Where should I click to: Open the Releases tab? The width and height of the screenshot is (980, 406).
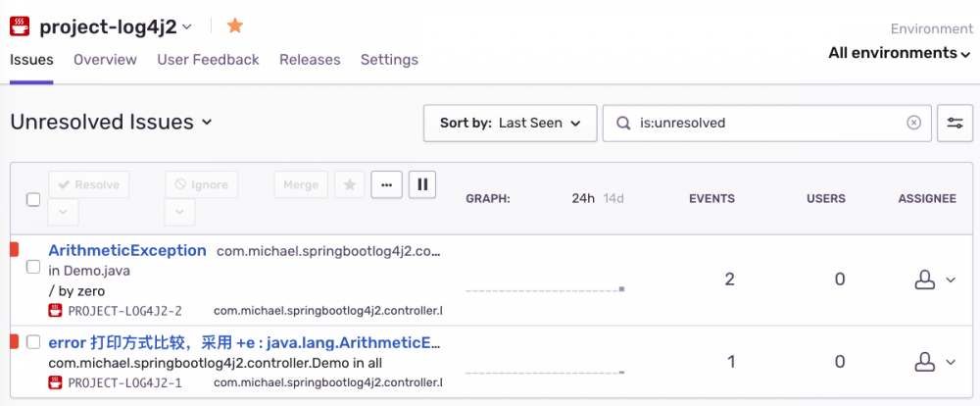[x=310, y=60]
